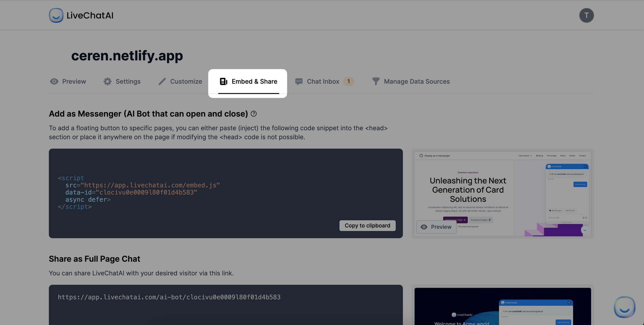Click the data-id value in code snippet
The height and width of the screenshot is (325, 644).
(x=146, y=192)
